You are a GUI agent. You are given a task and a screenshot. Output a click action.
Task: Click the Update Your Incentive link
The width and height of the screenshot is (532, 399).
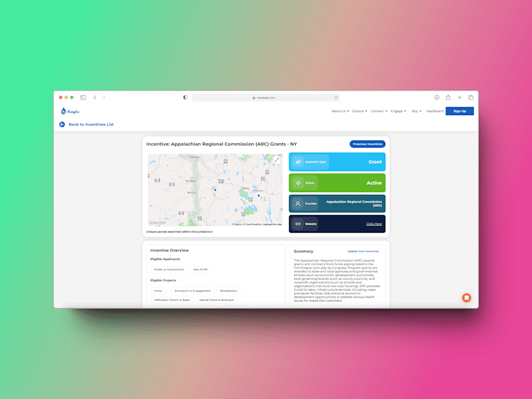[363, 251]
